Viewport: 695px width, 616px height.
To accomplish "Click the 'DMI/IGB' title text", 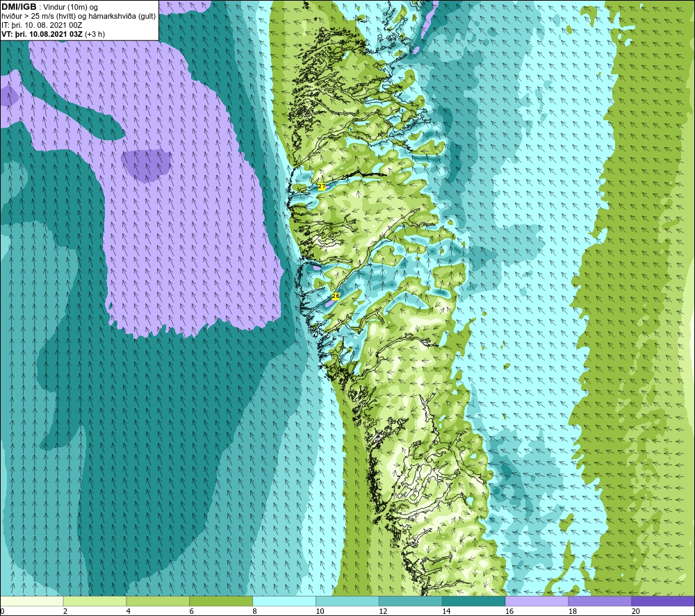I will point(19,7).
